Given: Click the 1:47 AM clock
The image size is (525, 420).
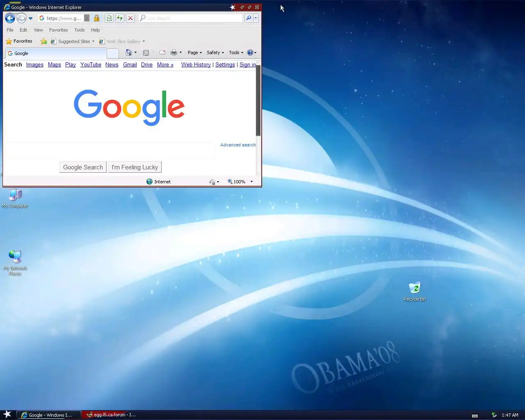Looking at the screenshot, I should click(510, 415).
